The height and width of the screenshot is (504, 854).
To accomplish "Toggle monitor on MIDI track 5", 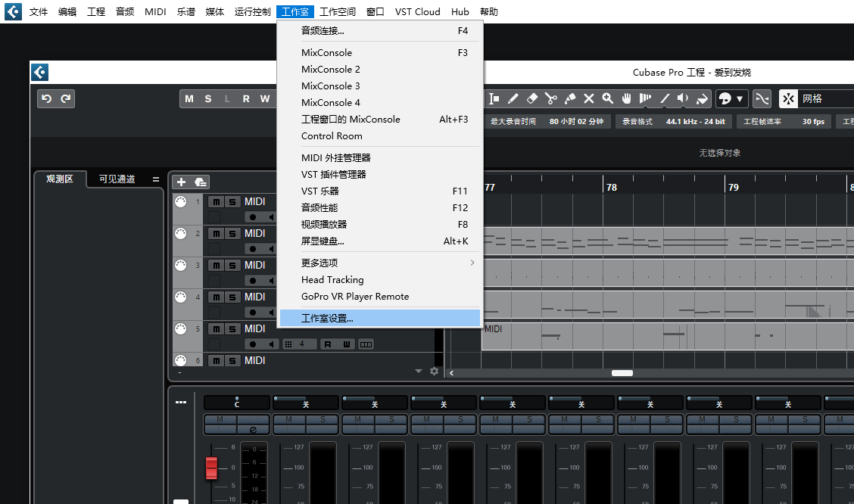I will (271, 344).
